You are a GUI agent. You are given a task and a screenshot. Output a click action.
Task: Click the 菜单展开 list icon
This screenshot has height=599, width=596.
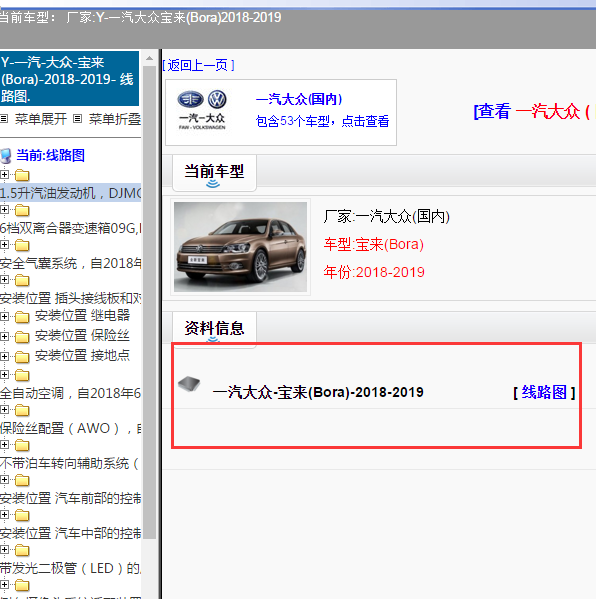(4, 119)
